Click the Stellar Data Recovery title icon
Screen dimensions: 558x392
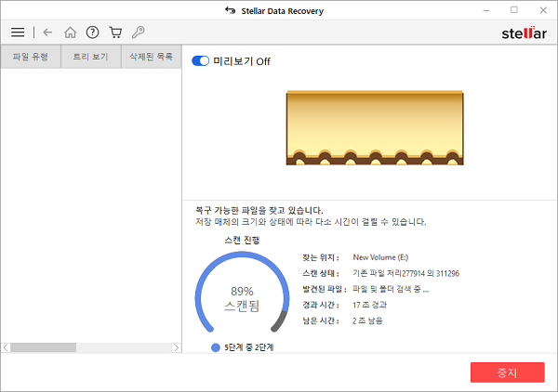coord(231,10)
